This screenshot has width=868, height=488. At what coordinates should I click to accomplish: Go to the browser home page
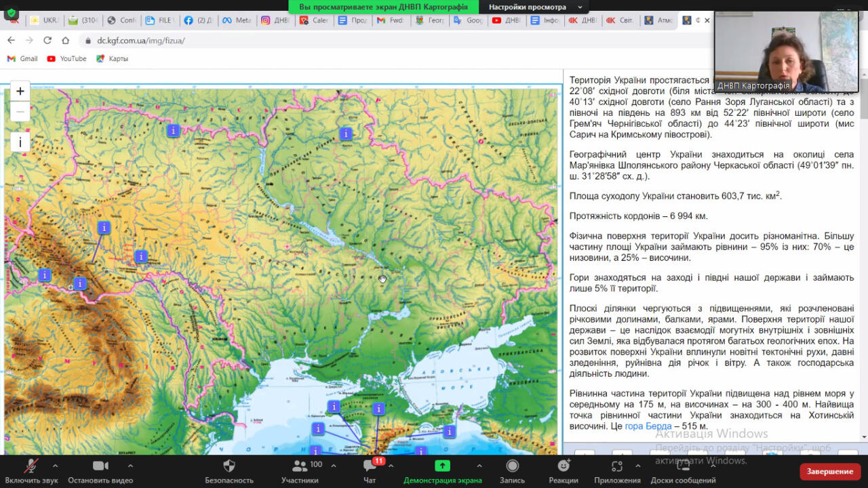click(65, 41)
